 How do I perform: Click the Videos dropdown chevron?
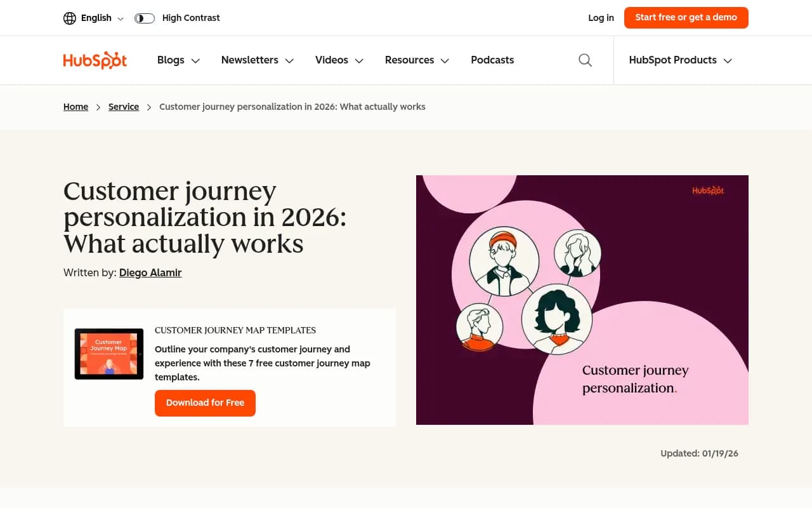click(x=359, y=60)
